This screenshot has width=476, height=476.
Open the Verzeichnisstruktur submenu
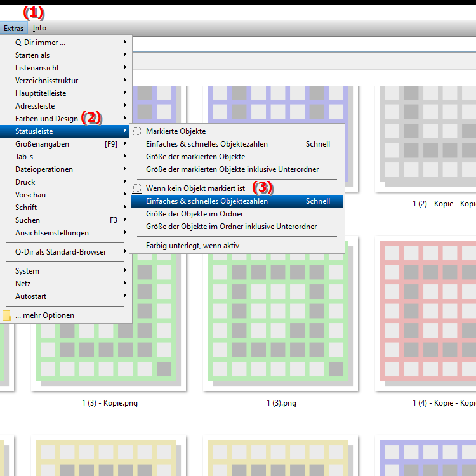click(66, 81)
